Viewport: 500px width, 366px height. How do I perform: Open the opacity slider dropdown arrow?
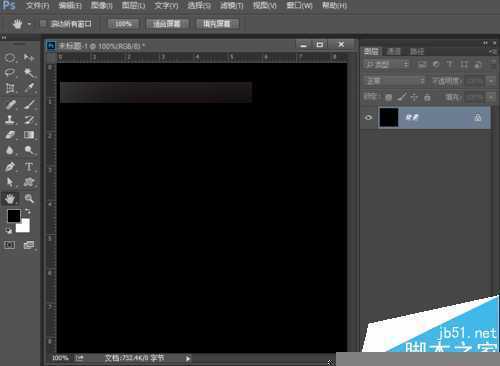click(x=491, y=81)
